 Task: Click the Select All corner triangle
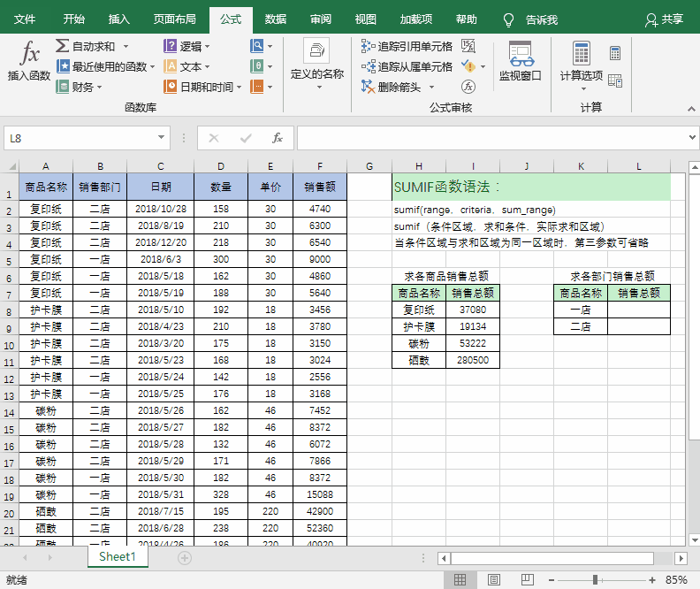12,166
